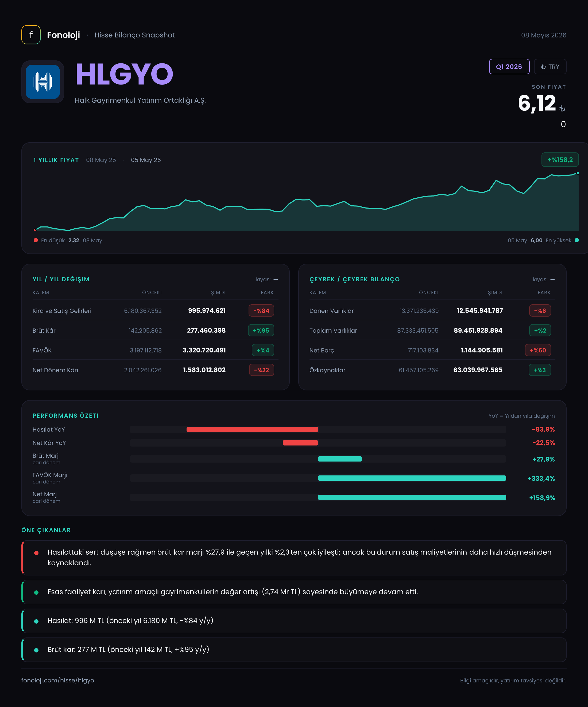Click the Halk Gayrimenkul Yatırım Ortaklığı A.Ş. name
This screenshot has width=588, height=707.
(140, 100)
